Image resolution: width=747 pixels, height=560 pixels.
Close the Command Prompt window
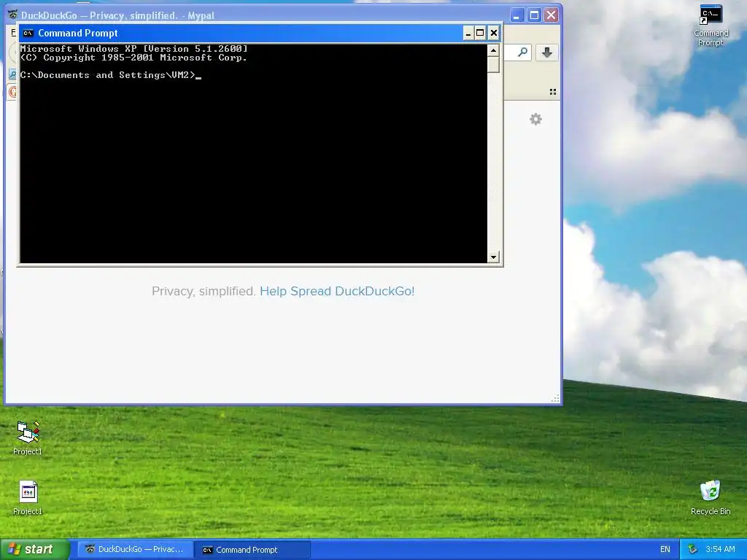point(494,33)
